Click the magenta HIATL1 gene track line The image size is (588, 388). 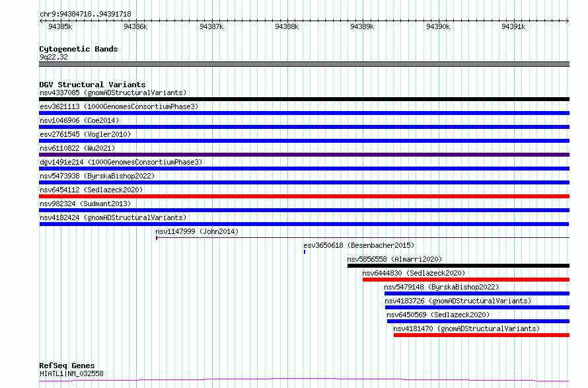tap(304, 380)
